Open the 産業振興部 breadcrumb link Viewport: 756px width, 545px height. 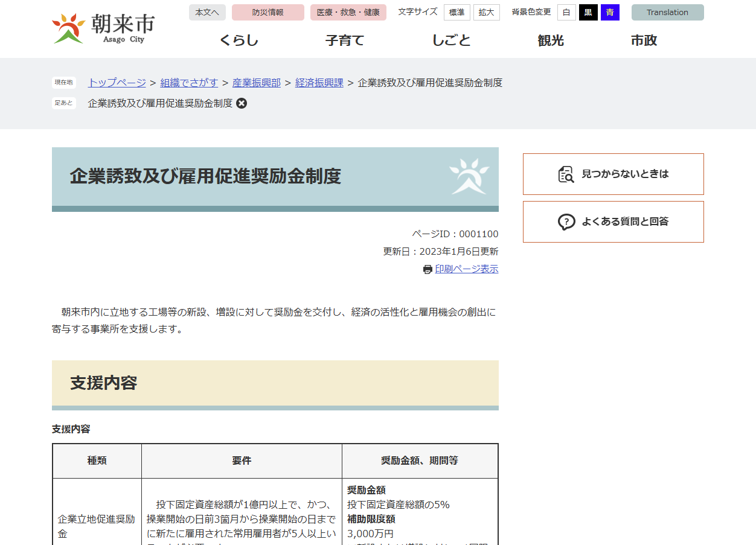tap(257, 83)
